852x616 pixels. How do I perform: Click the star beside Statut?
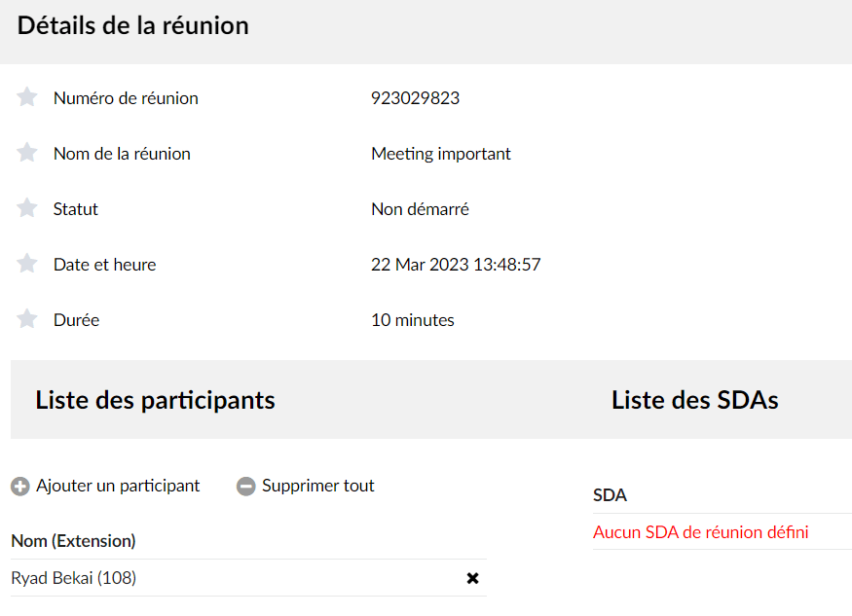pos(26,208)
